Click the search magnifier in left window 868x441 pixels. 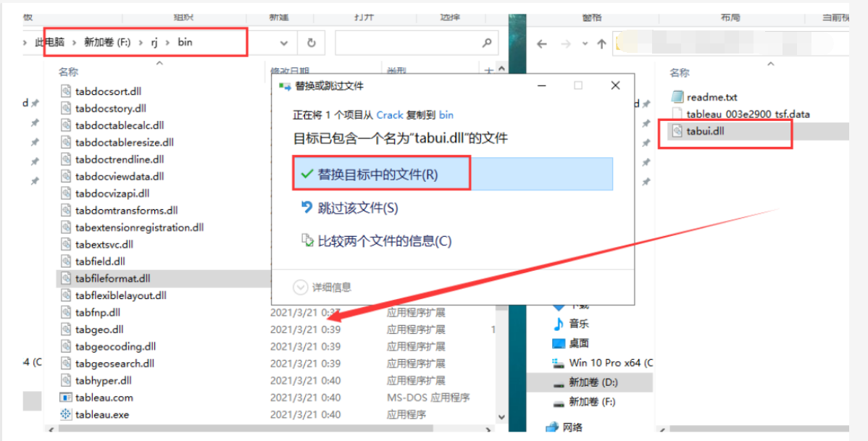tap(487, 43)
